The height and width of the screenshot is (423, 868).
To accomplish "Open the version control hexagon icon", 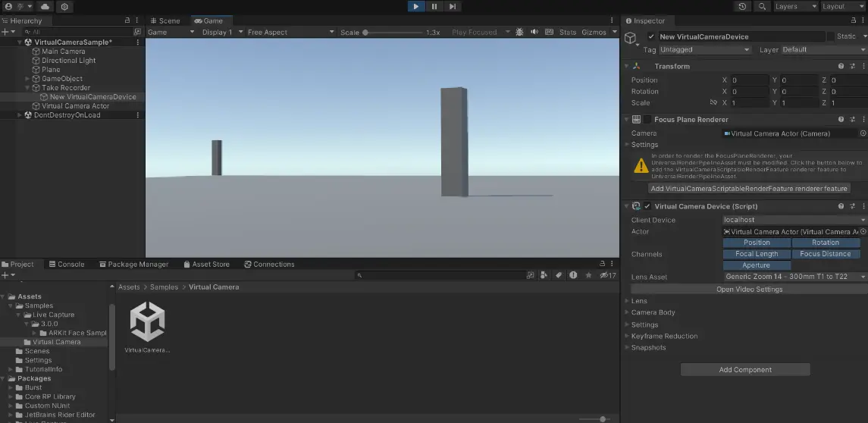I will 64,7.
